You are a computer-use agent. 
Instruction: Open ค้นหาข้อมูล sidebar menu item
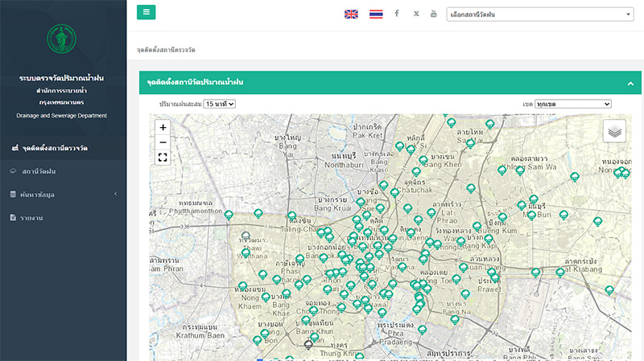[x=64, y=195]
